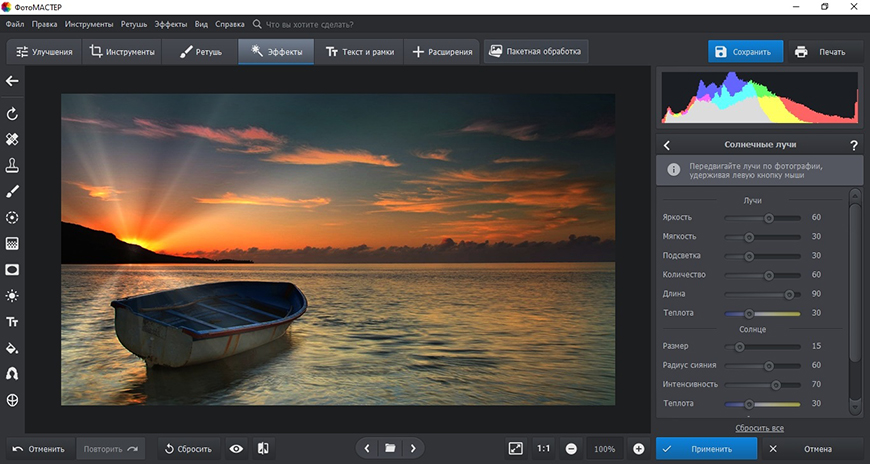
Task: Set zoom to 1:1 scale
Action: pos(543,449)
